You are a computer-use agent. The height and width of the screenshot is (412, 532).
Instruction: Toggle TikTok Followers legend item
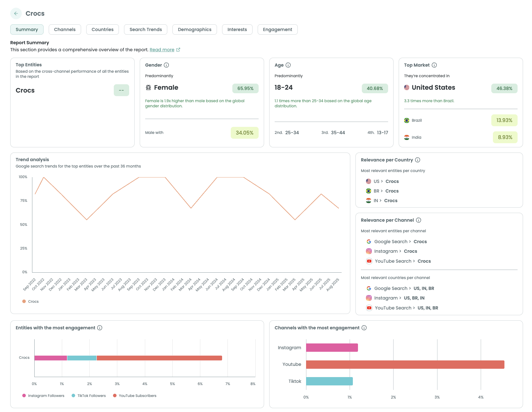[89, 396]
